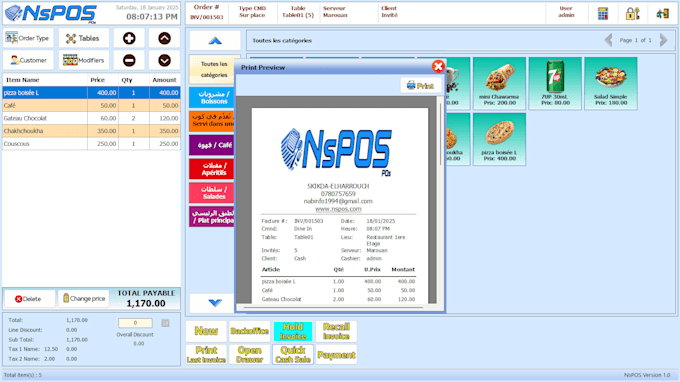Open Modifiers options
Viewport: 680px width, 382px height.
(x=84, y=60)
